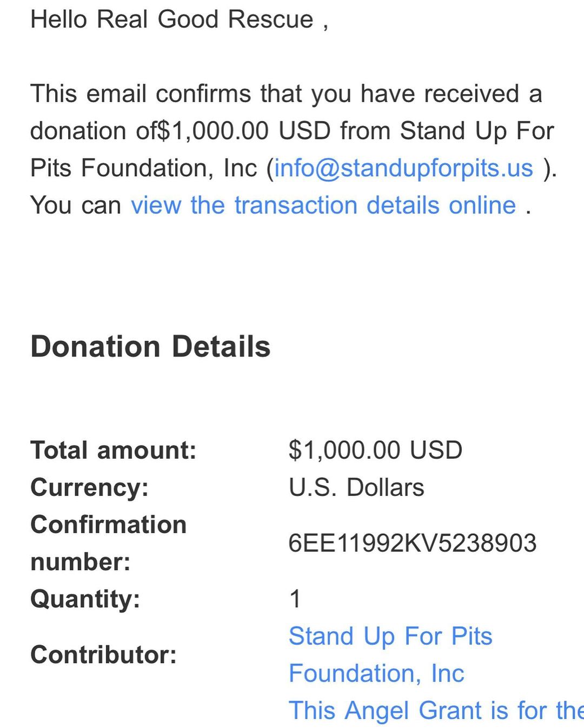Click the Donation Details heading
This screenshot has height=728, width=584.
pyautogui.click(x=150, y=347)
